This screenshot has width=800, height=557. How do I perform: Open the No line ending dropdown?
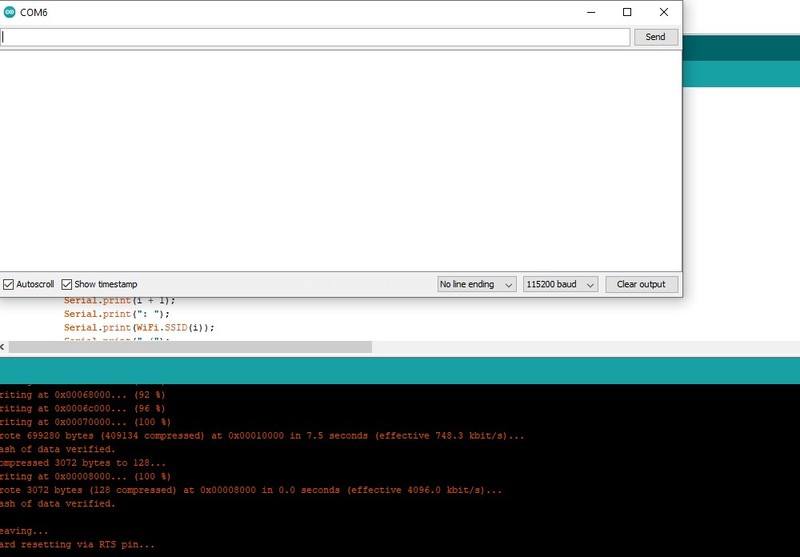point(477,285)
